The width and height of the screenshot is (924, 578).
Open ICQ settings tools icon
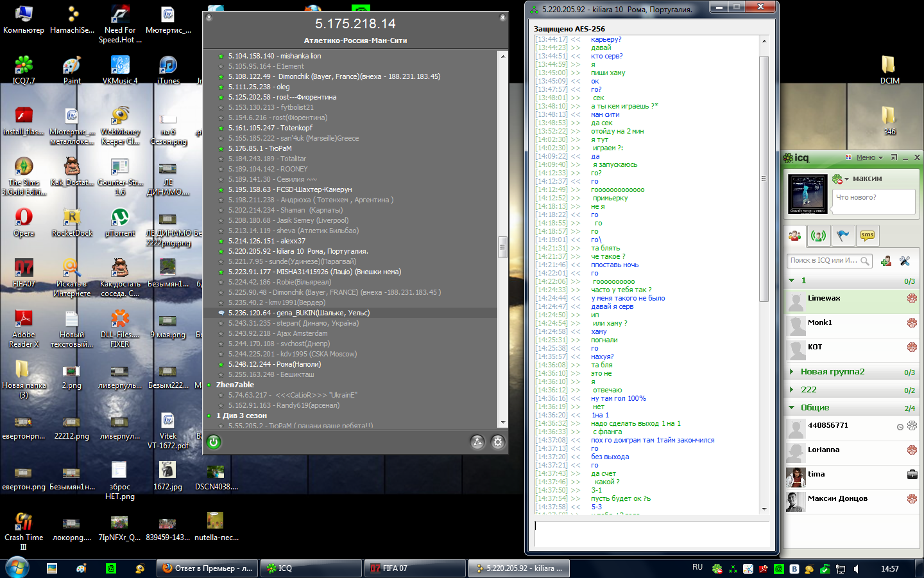tap(905, 261)
